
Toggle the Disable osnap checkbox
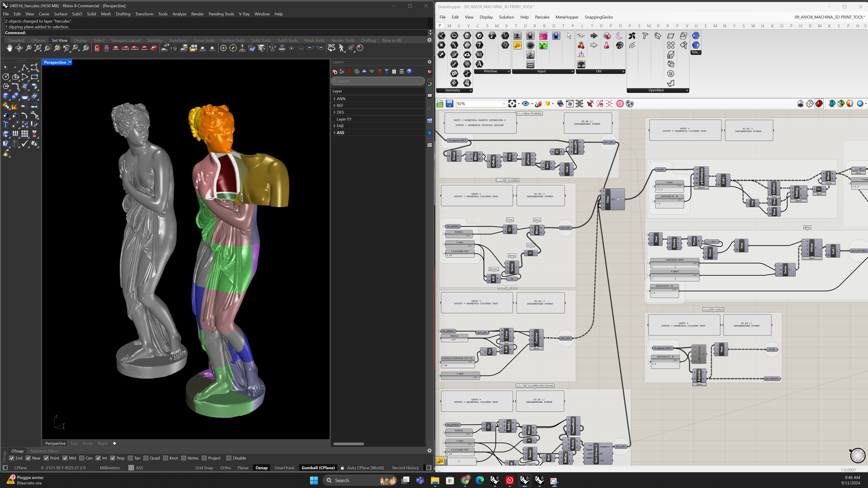point(229,458)
